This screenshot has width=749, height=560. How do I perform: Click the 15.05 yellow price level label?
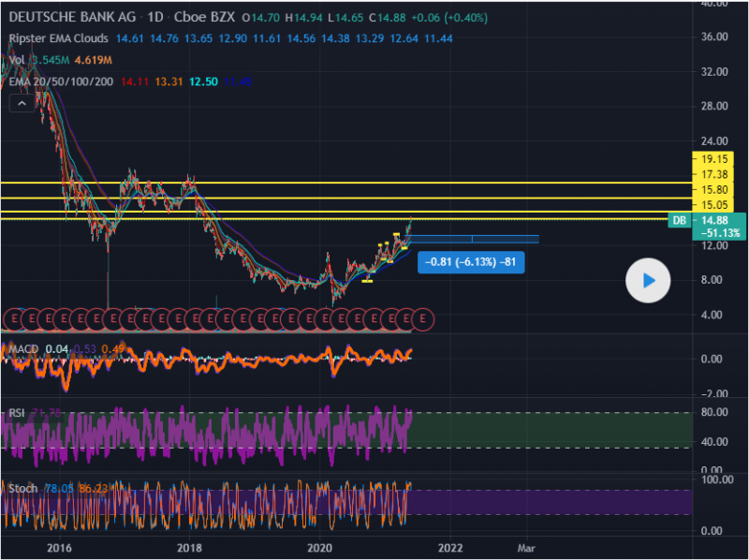(x=715, y=204)
